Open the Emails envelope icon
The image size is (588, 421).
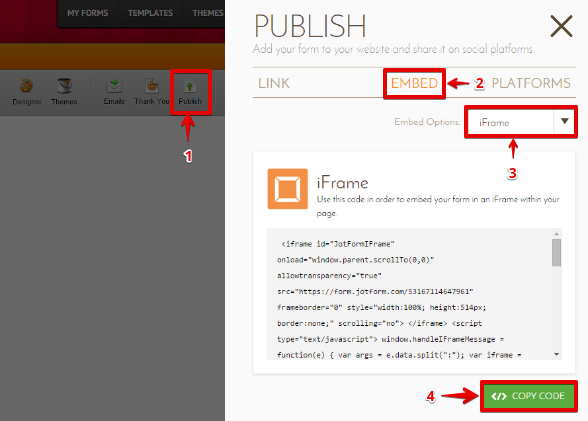click(x=114, y=86)
